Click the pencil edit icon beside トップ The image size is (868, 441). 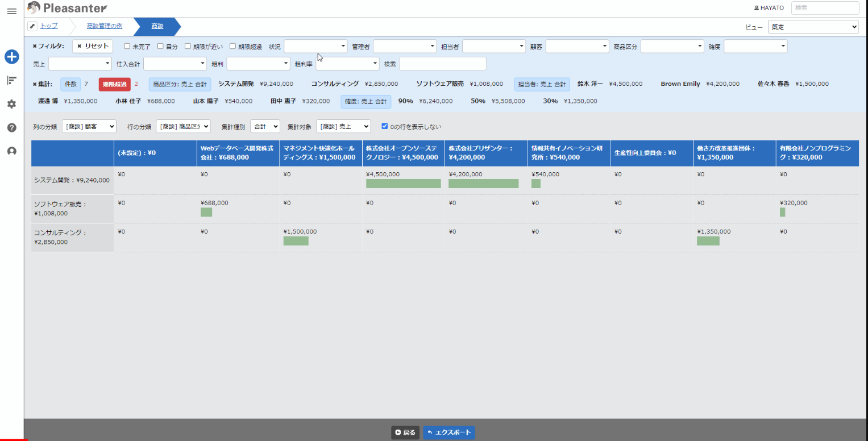[x=32, y=26]
